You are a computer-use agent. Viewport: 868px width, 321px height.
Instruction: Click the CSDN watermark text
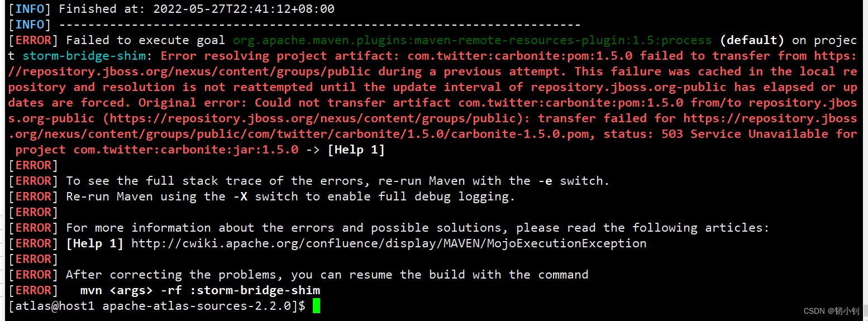pyautogui.click(x=832, y=311)
